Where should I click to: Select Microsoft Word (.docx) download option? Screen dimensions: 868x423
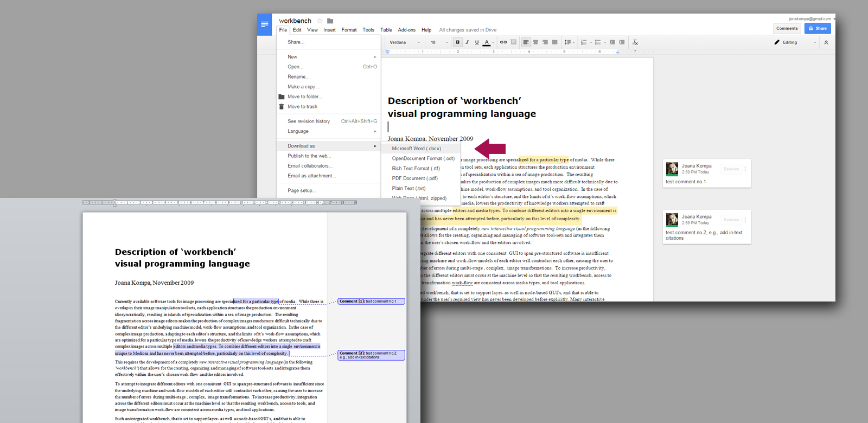417,149
